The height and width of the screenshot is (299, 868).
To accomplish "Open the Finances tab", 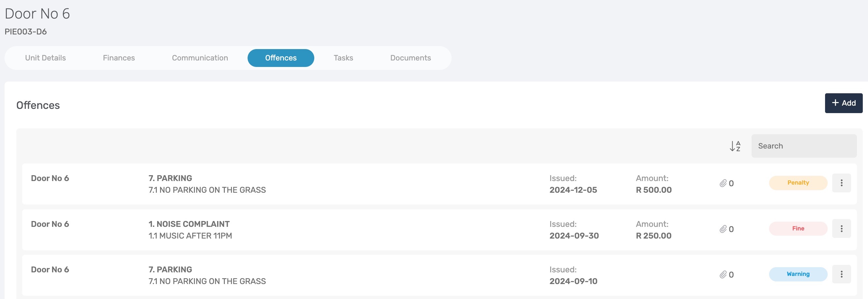I will (x=119, y=58).
